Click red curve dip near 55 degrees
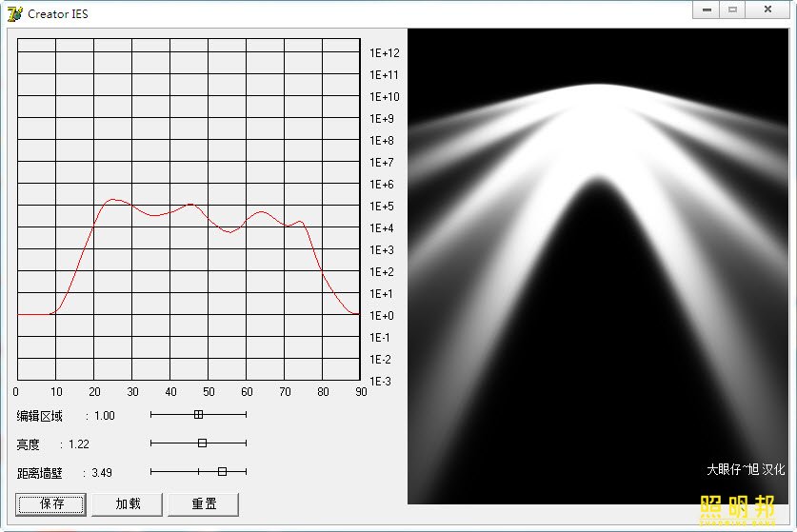This screenshot has height=532, width=797. coord(229,231)
